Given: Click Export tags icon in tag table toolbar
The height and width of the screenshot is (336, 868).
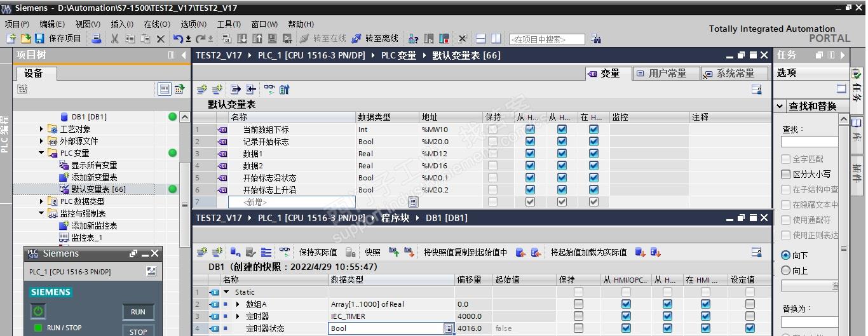Looking at the screenshot, I should pyautogui.click(x=236, y=90).
